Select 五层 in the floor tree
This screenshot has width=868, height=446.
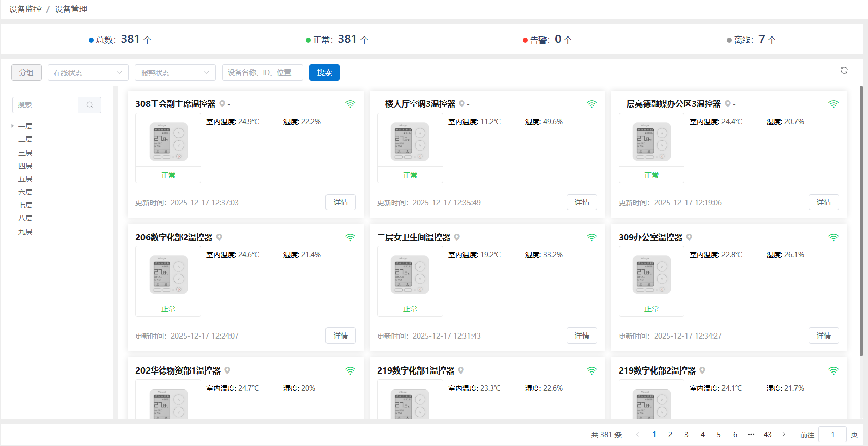pyautogui.click(x=25, y=179)
